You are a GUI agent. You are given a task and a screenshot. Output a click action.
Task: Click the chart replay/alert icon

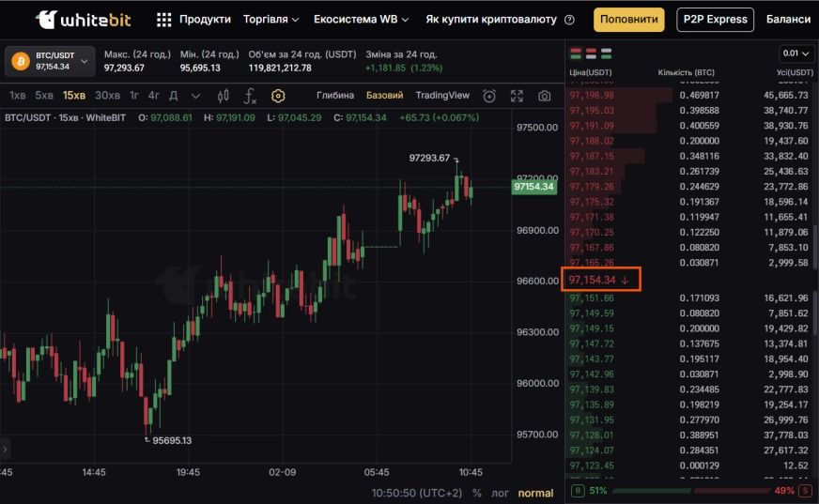tap(489, 96)
